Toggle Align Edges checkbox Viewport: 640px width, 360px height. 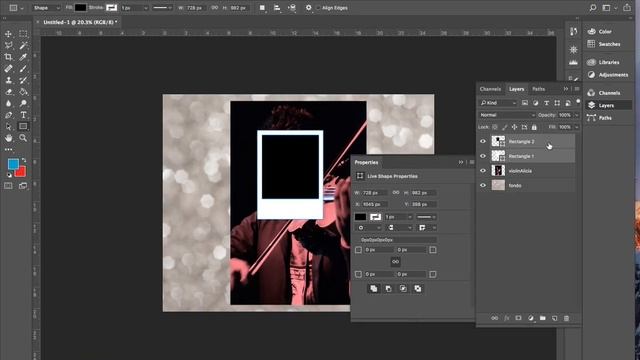click(318, 8)
